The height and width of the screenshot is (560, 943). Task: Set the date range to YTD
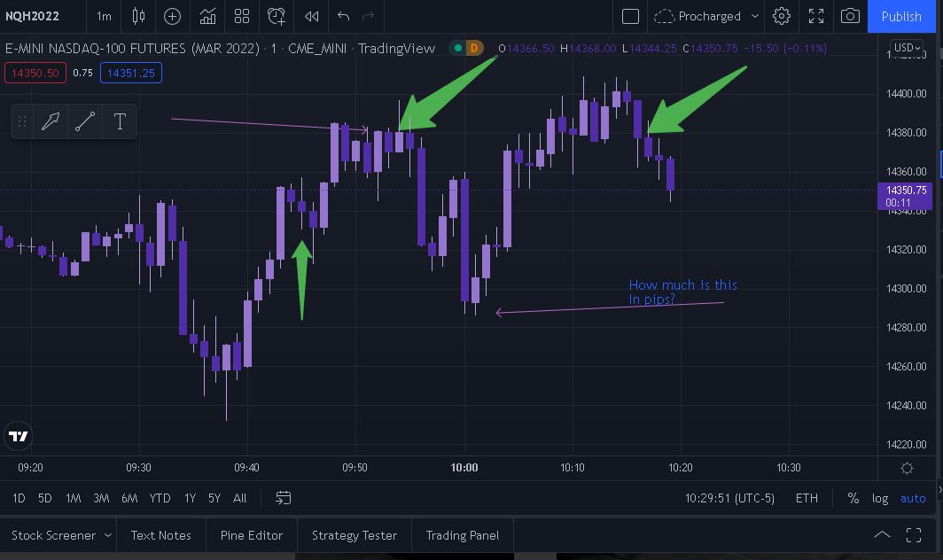tap(160, 498)
